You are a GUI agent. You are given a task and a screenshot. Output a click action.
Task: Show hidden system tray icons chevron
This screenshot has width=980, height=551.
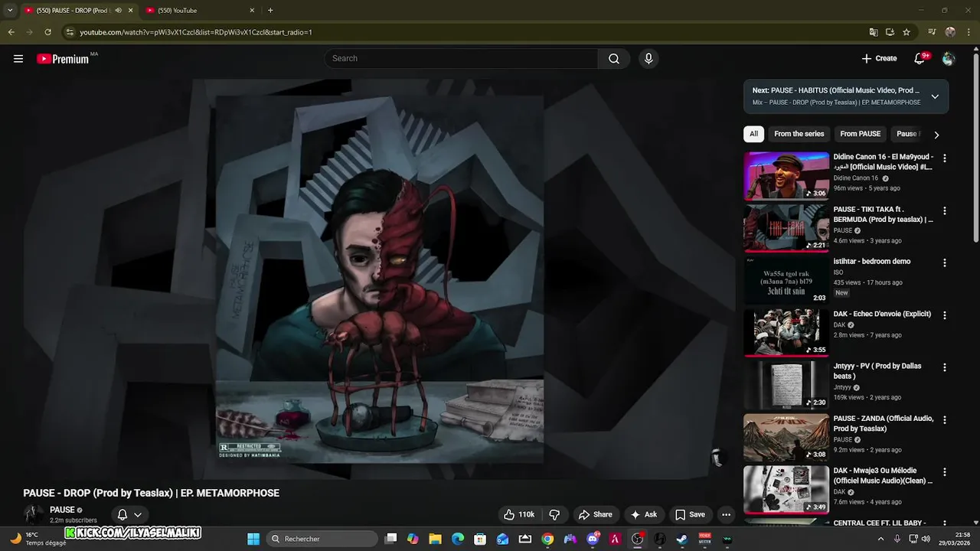point(880,539)
